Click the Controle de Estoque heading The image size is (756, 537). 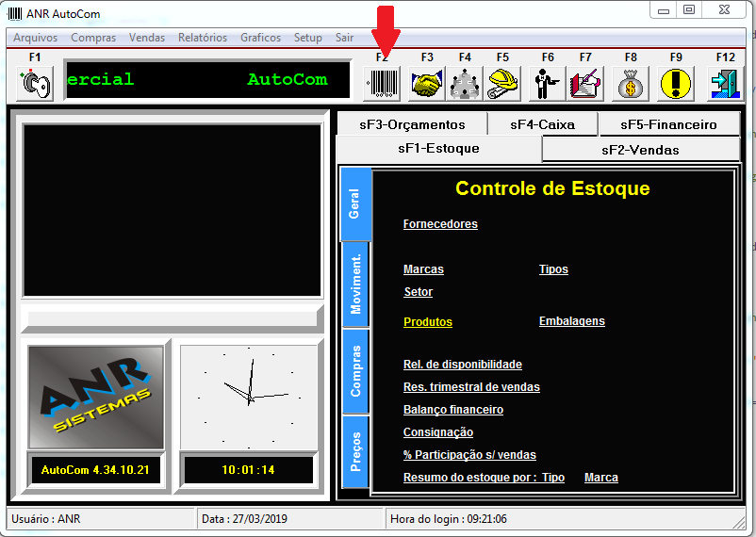[x=552, y=188]
